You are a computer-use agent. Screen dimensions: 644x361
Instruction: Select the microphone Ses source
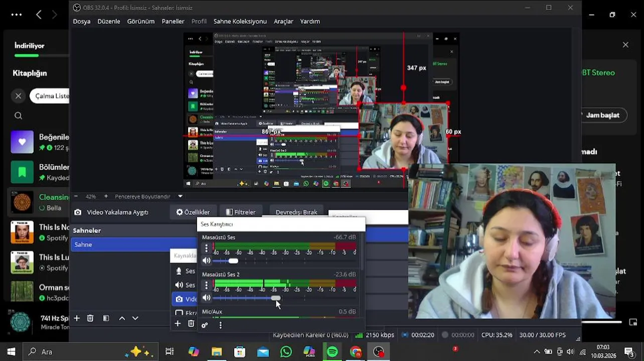tap(184, 271)
